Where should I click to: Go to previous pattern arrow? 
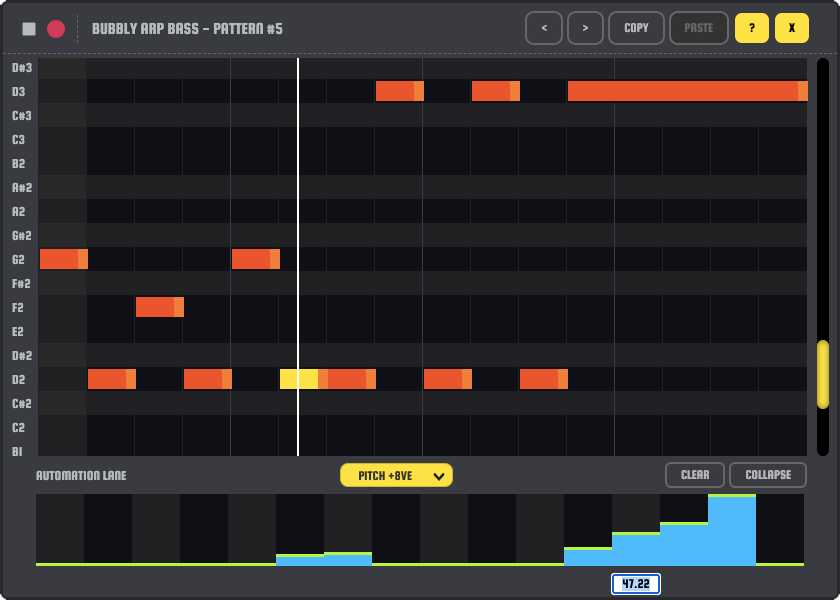[544, 28]
